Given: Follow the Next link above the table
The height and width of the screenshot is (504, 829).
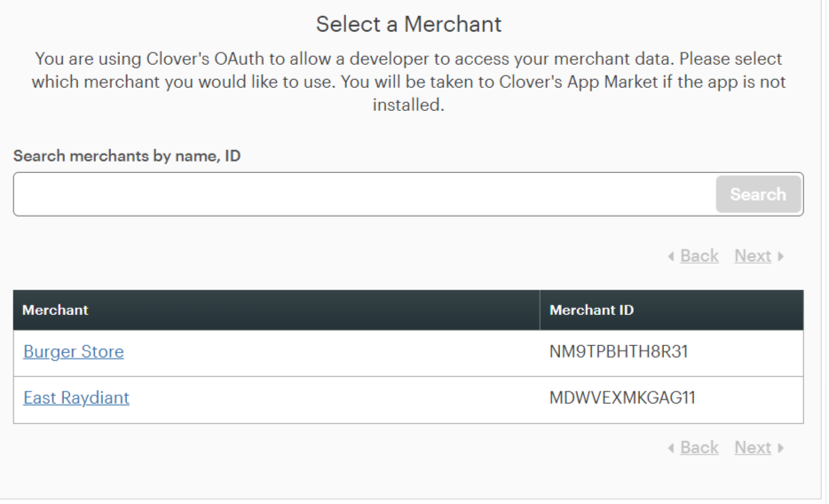Looking at the screenshot, I should 753,256.
